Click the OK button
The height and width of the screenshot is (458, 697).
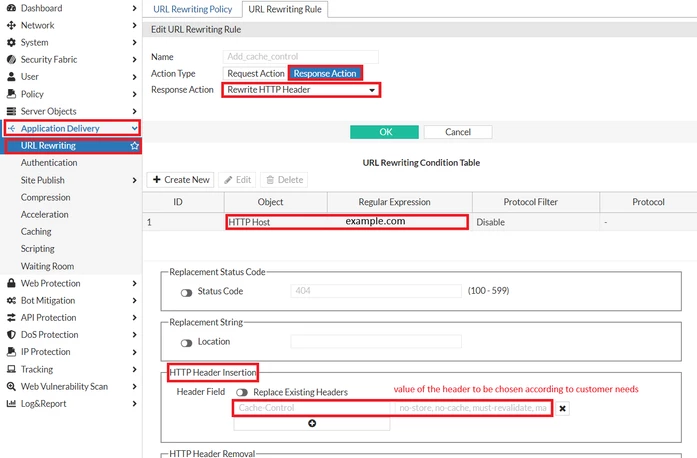tap(385, 132)
